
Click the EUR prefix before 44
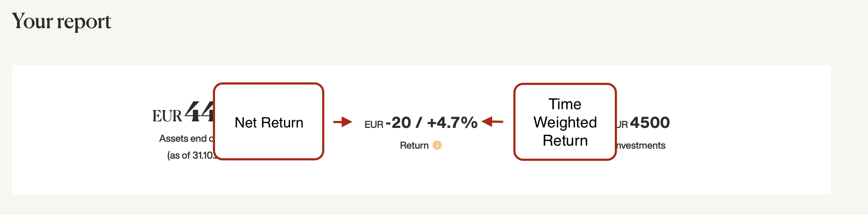point(167,116)
